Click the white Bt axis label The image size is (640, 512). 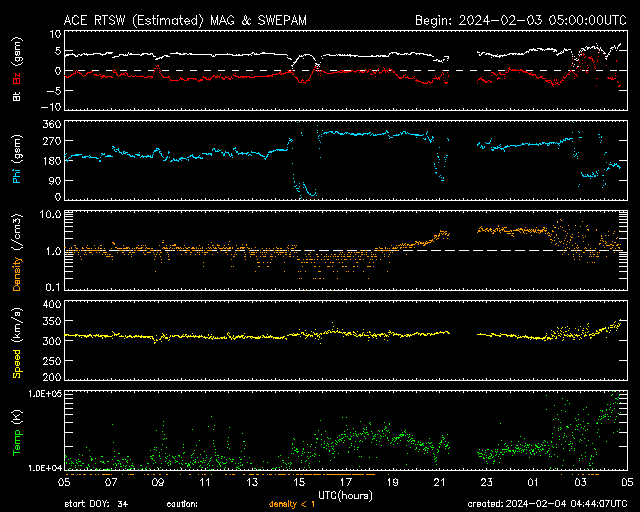[16, 97]
